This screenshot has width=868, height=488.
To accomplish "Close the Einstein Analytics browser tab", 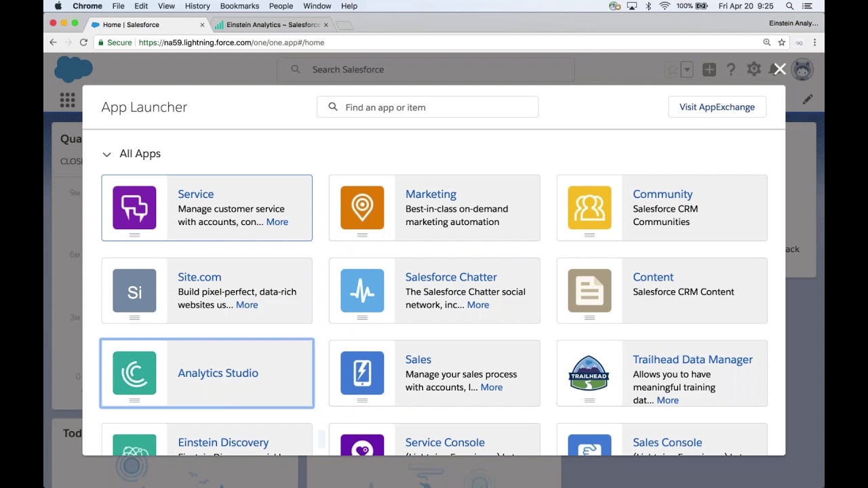I will click(x=326, y=25).
